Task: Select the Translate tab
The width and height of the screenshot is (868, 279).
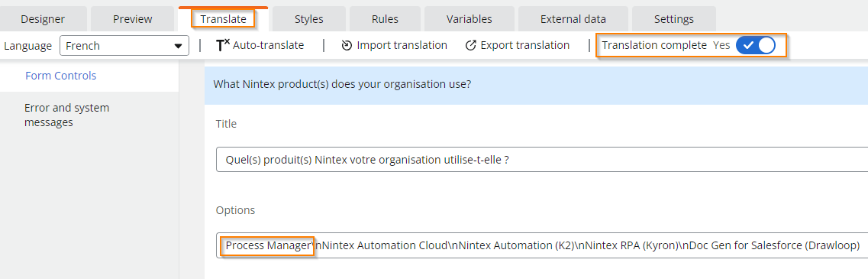Action: tap(223, 19)
